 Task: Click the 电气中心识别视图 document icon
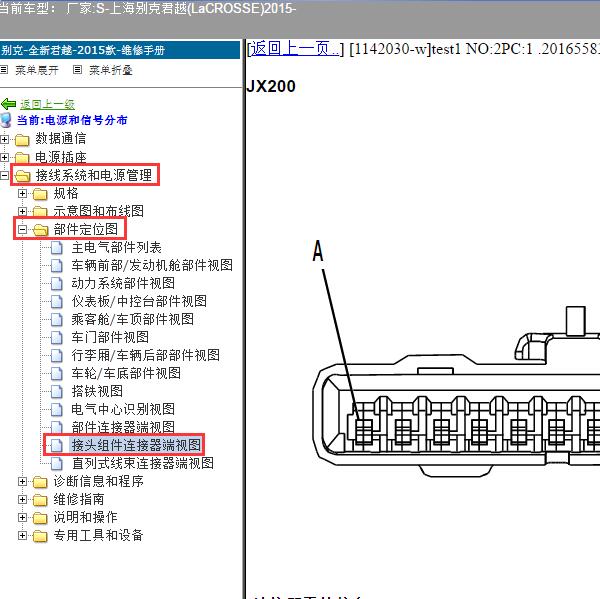pos(57,410)
